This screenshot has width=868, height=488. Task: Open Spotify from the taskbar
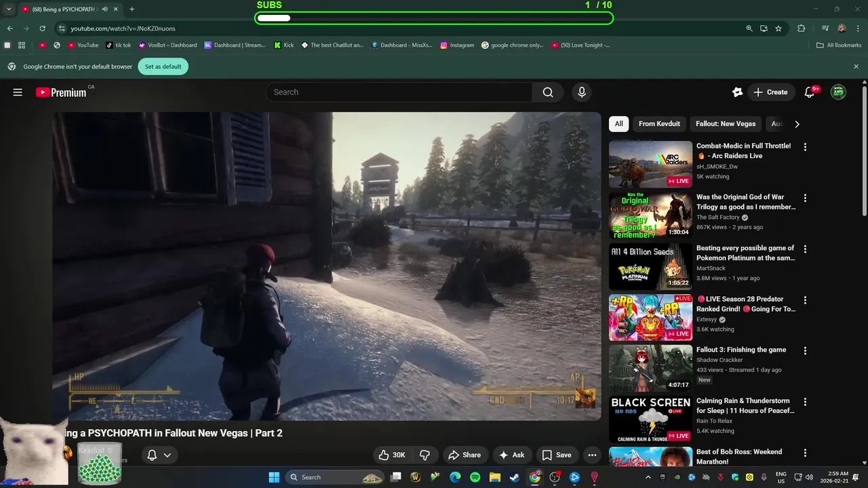point(475,477)
